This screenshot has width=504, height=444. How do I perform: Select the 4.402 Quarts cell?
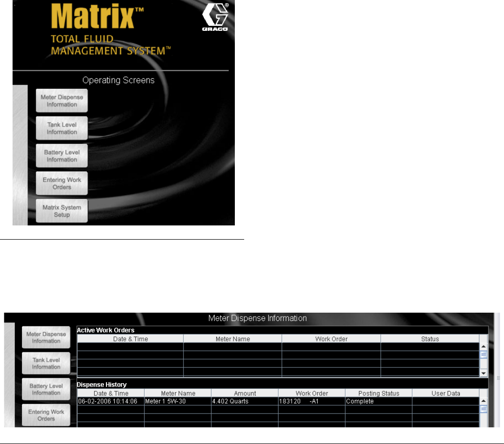(x=245, y=401)
